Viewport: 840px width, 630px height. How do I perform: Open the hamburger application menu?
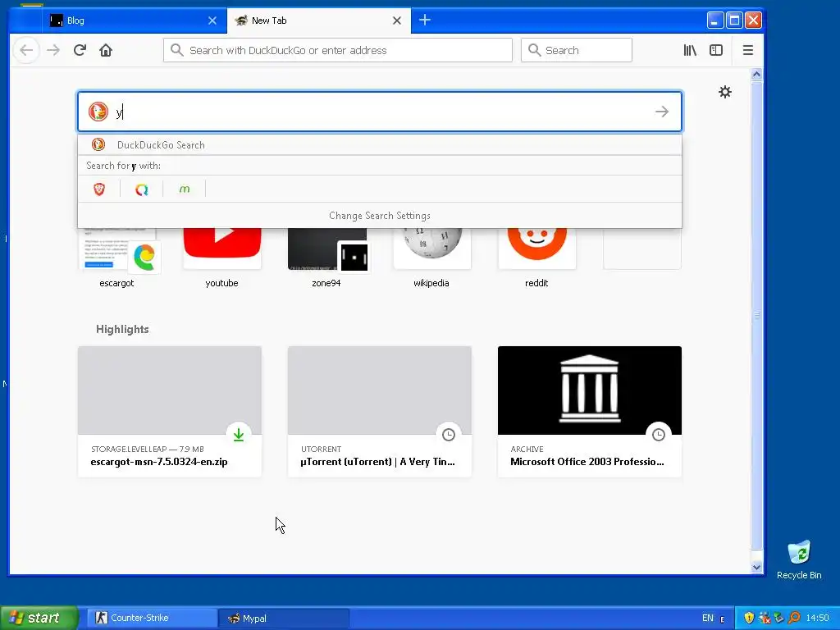pos(748,50)
